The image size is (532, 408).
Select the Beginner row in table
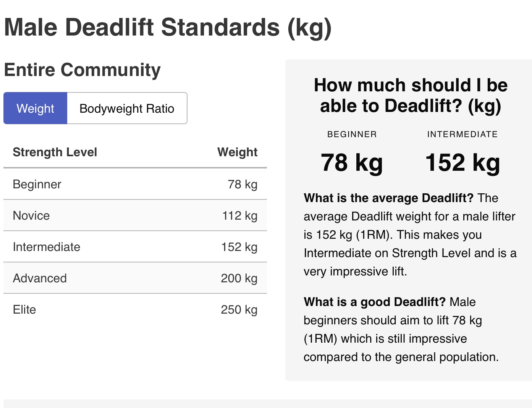[135, 184]
